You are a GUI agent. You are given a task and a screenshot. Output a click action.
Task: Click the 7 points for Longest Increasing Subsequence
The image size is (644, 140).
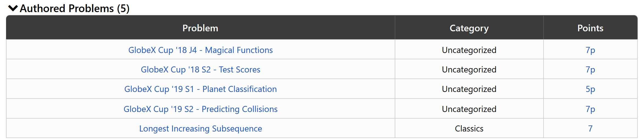point(590,129)
